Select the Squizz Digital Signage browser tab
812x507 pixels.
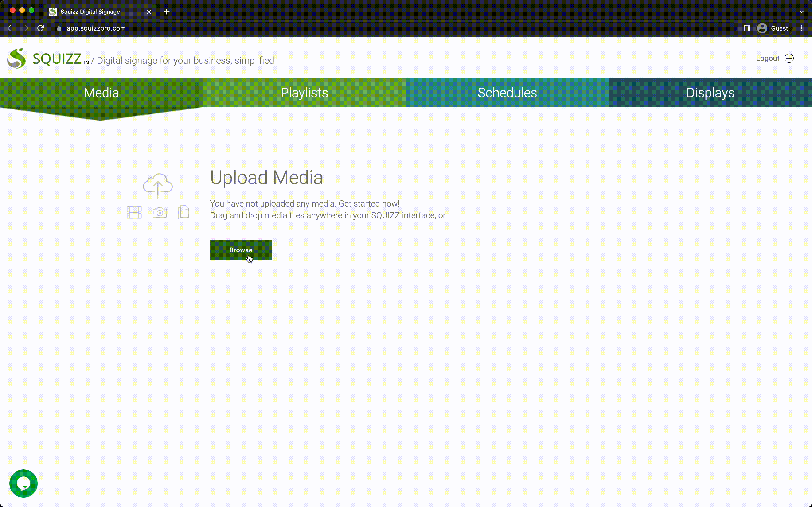(x=100, y=12)
